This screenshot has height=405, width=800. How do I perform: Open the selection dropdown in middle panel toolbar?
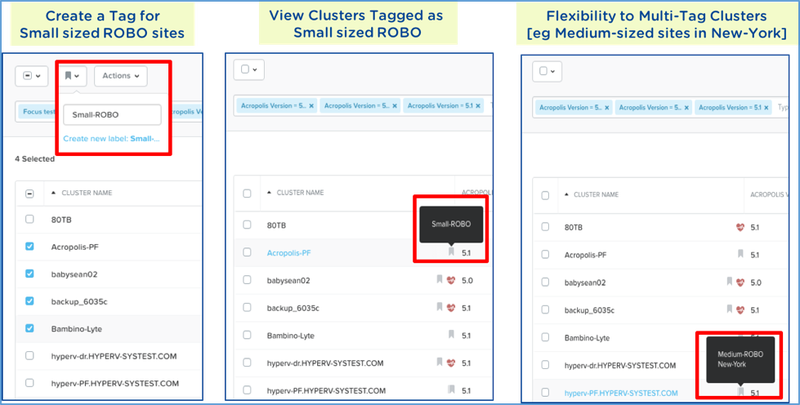click(x=249, y=69)
